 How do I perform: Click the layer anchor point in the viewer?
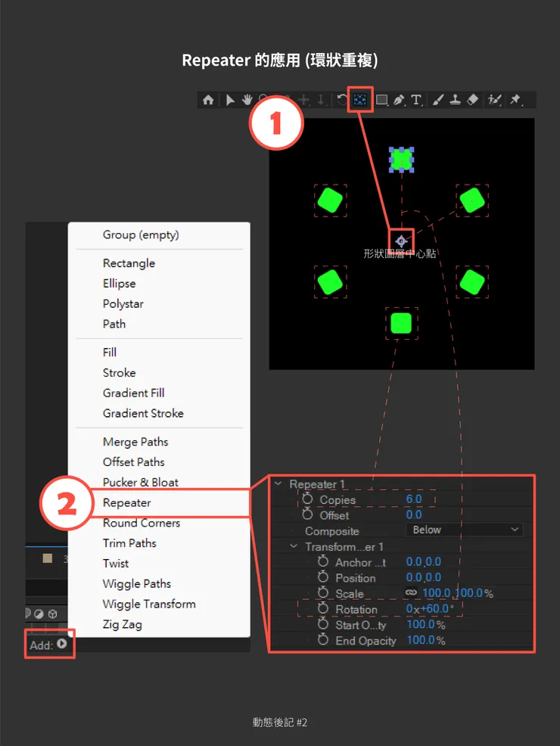coord(401,241)
